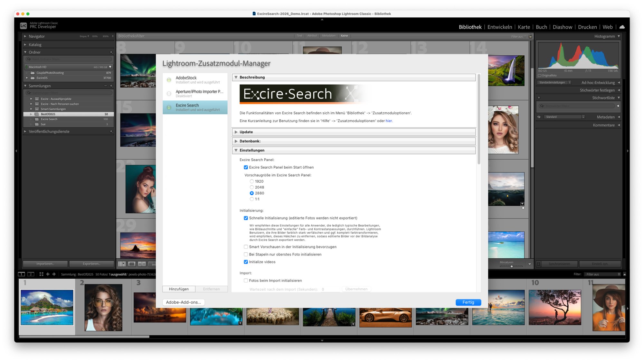Toggle the metadata eye visibility icon
This screenshot has height=362, width=644.
(539, 117)
